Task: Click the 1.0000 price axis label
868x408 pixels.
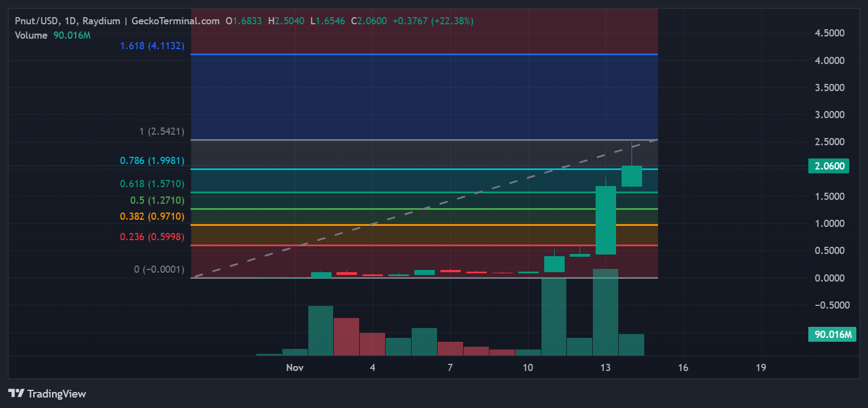Action: tap(830, 224)
